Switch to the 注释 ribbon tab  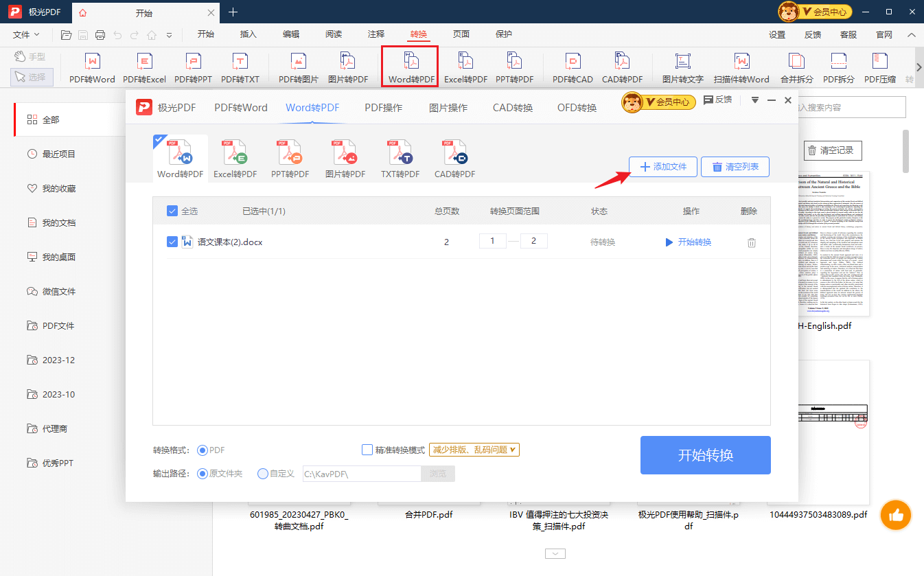click(x=376, y=34)
